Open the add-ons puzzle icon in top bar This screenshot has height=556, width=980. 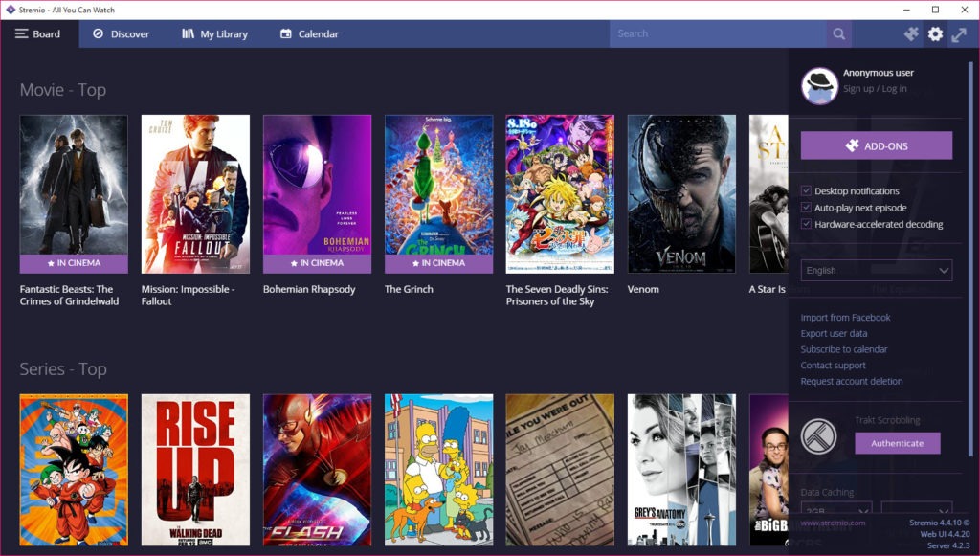pyautogui.click(x=911, y=33)
